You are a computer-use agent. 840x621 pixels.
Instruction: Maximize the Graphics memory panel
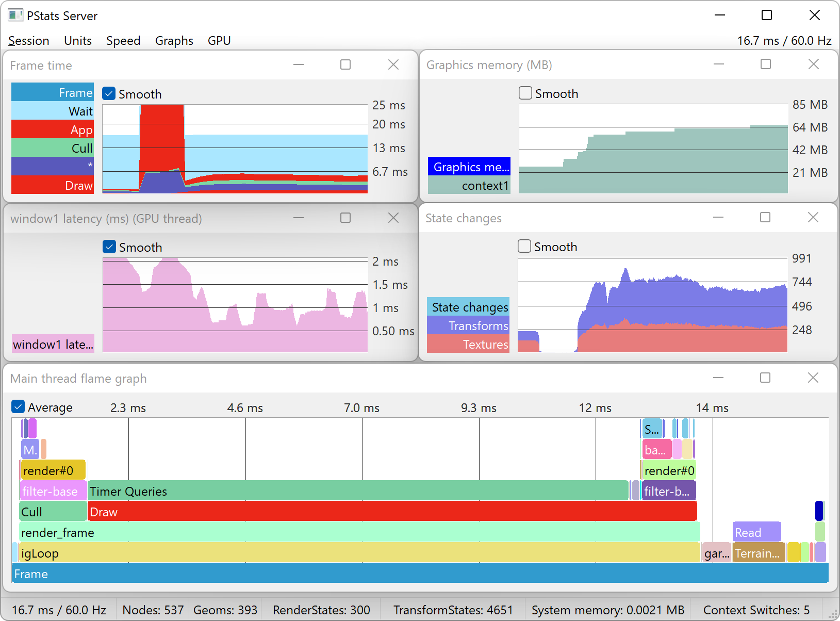(x=766, y=64)
